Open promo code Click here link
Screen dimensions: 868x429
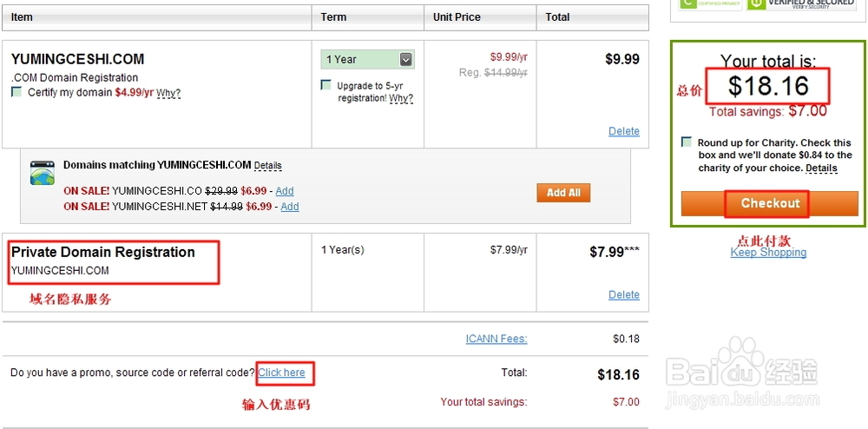(282, 373)
